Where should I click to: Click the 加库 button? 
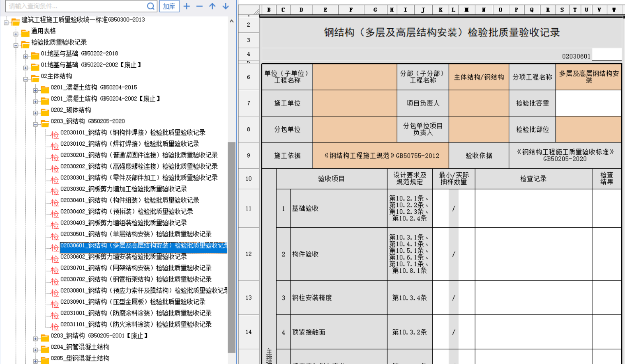(x=169, y=6)
